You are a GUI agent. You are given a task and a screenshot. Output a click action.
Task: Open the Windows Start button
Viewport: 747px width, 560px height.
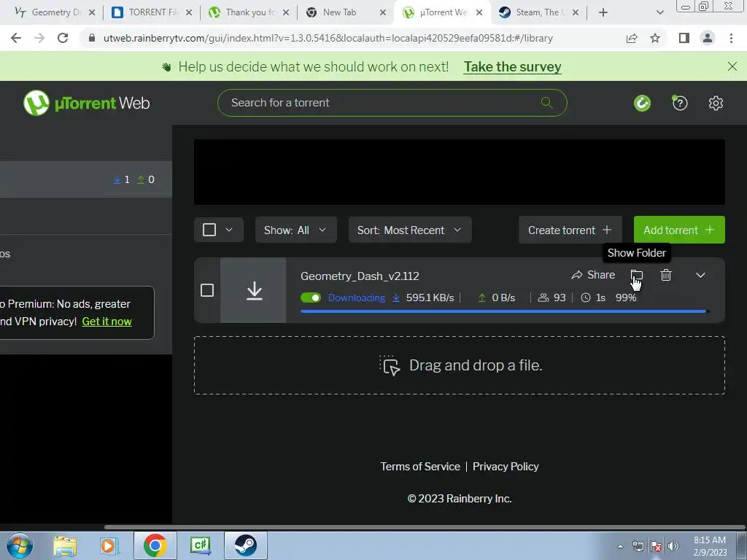20,545
